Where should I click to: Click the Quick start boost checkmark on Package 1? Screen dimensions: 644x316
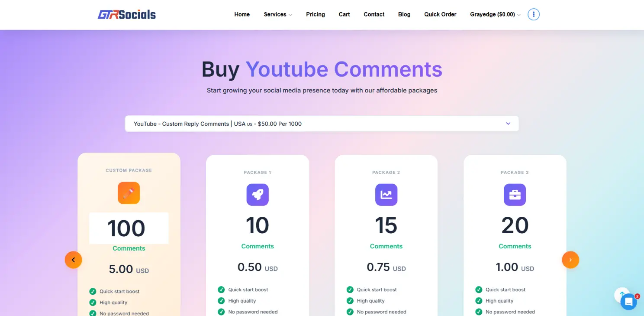(x=222, y=290)
